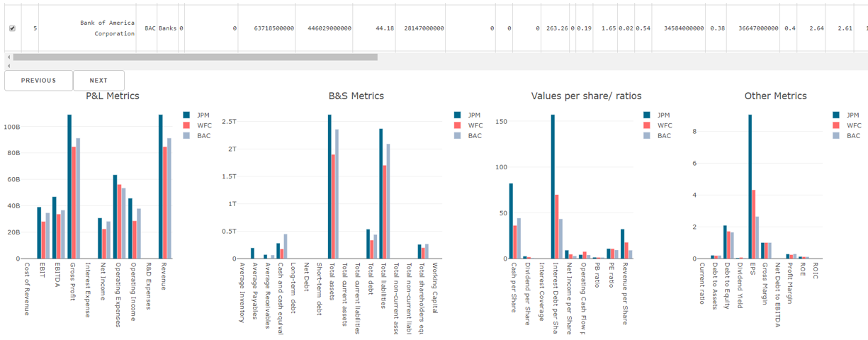The image size is (868, 340).
Task: Click the tall JPM Gross Profit bar
Action: tap(69, 186)
